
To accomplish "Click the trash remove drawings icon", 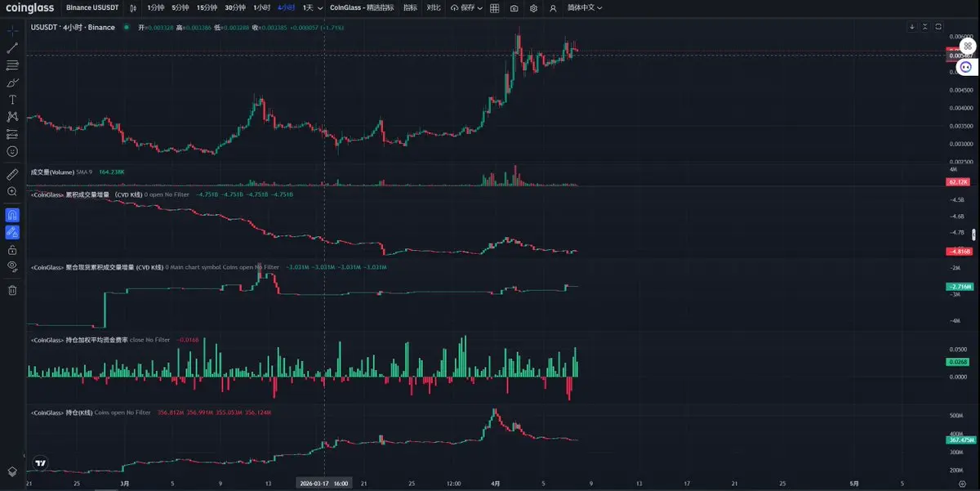I will (12, 290).
